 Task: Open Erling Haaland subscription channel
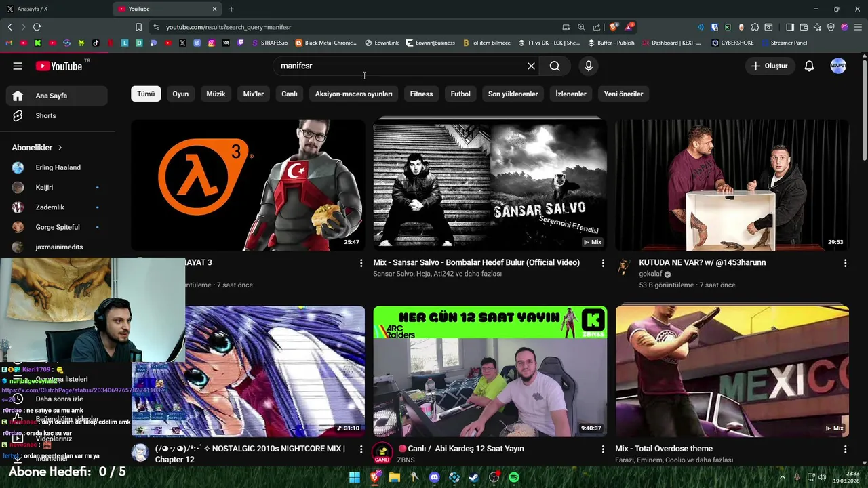(x=57, y=167)
